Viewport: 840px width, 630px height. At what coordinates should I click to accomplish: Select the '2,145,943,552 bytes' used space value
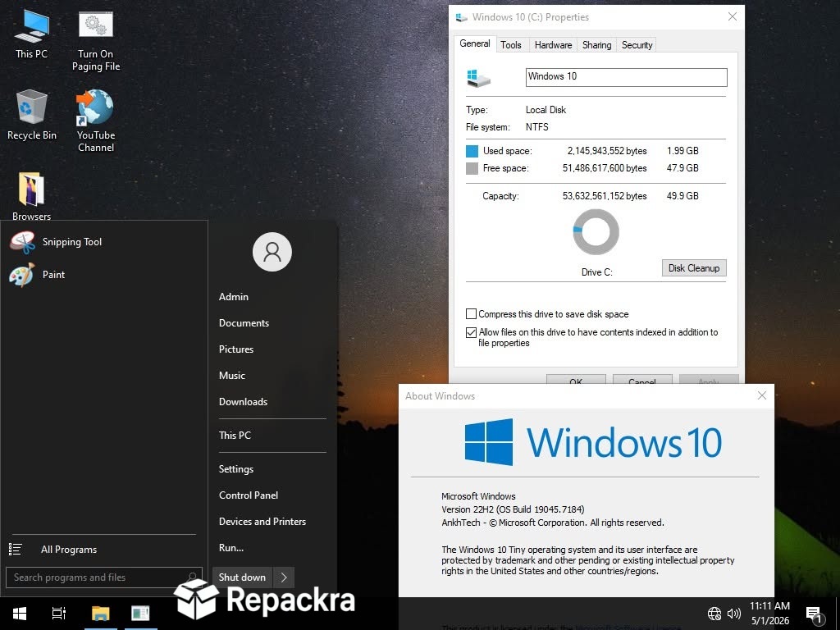(607, 151)
